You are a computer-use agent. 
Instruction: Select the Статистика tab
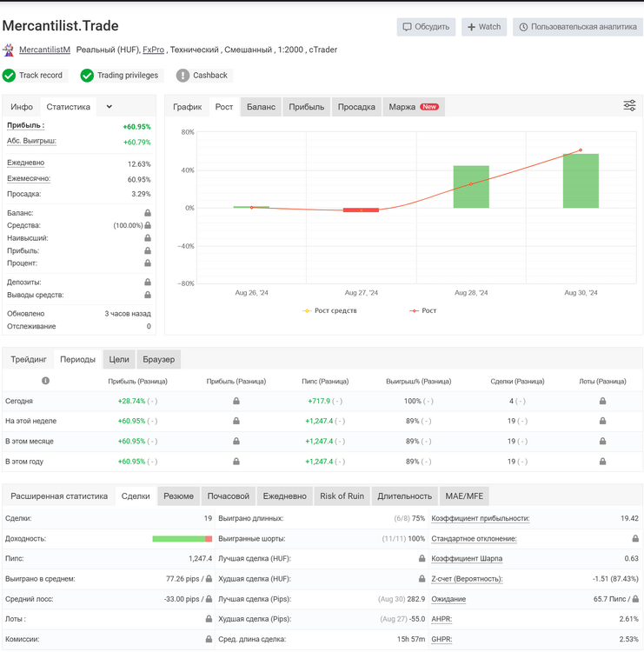[x=68, y=107]
